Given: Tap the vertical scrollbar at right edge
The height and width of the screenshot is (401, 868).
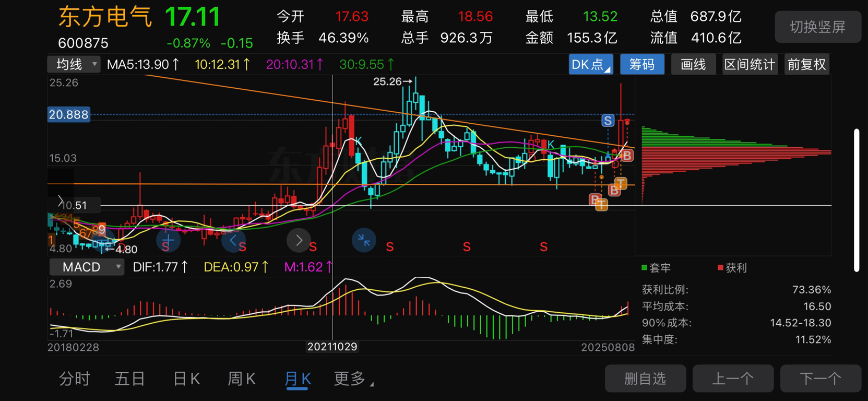Looking at the screenshot, I should coord(857,200).
